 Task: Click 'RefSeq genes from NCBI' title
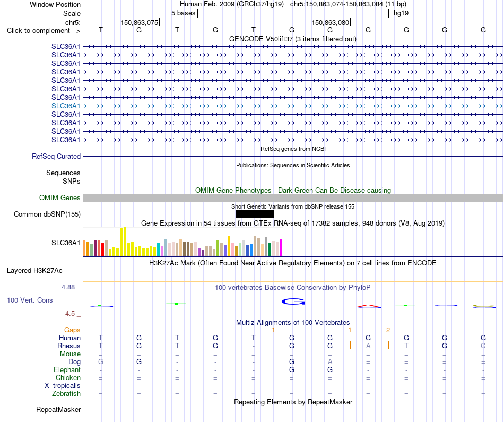[293, 149]
